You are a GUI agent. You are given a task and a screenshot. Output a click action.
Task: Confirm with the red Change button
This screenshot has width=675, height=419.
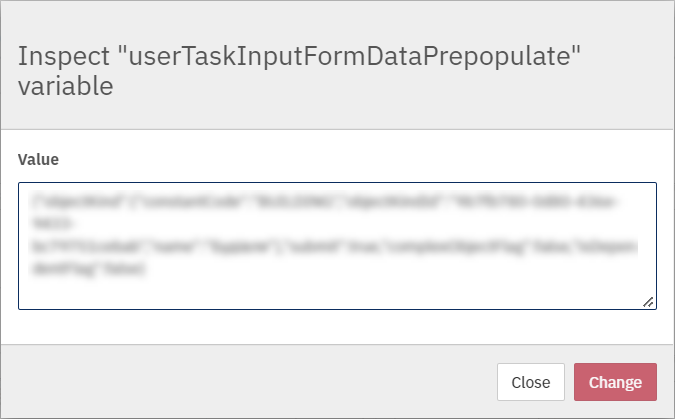[x=615, y=382]
